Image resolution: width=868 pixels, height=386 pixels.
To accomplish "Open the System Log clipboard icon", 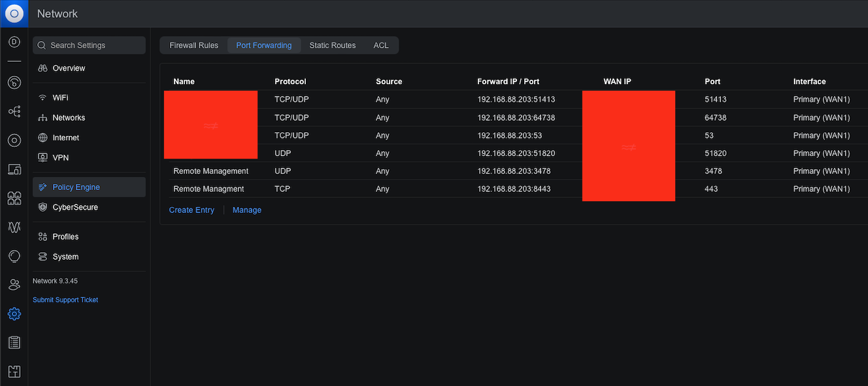I will coord(14,343).
